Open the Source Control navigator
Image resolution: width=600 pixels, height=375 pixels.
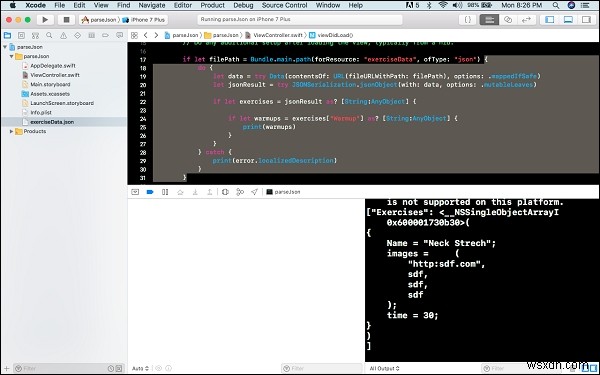point(21,35)
